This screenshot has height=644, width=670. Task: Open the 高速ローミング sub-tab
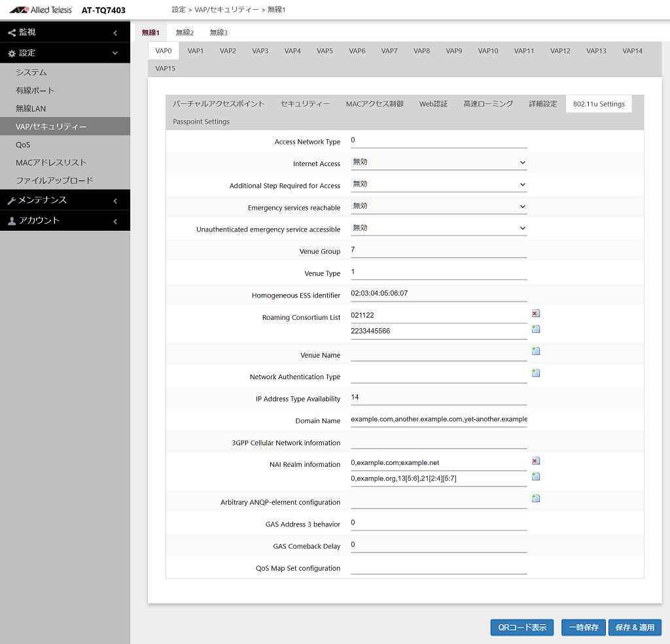488,104
